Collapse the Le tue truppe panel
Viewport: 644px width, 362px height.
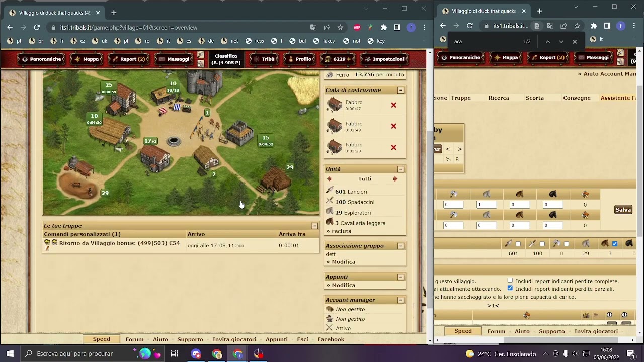(x=314, y=226)
